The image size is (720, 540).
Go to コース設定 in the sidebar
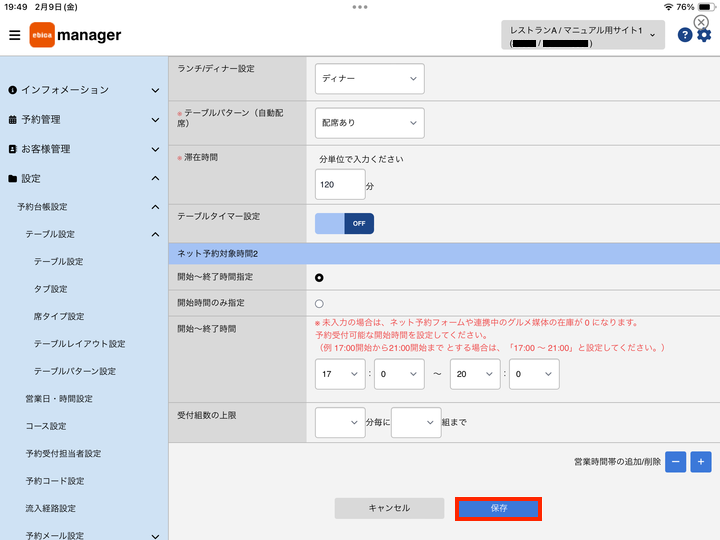(x=46, y=426)
